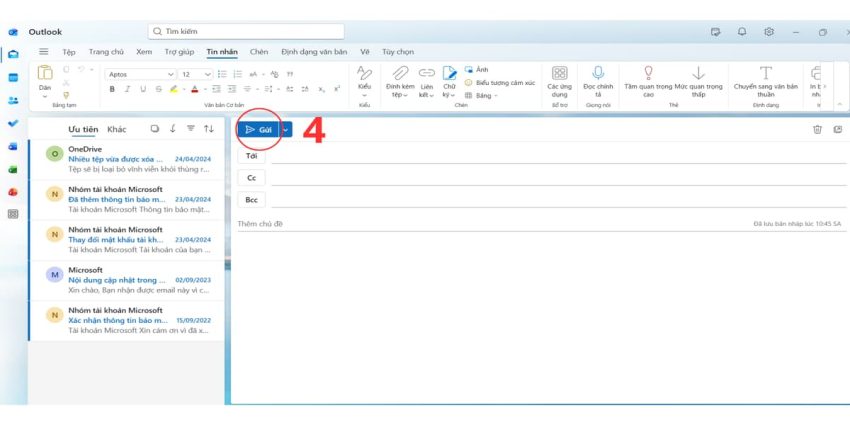Viewport: 850px width, 425px height.
Task: Open Các ứng dụng add-ins
Action: (x=559, y=81)
